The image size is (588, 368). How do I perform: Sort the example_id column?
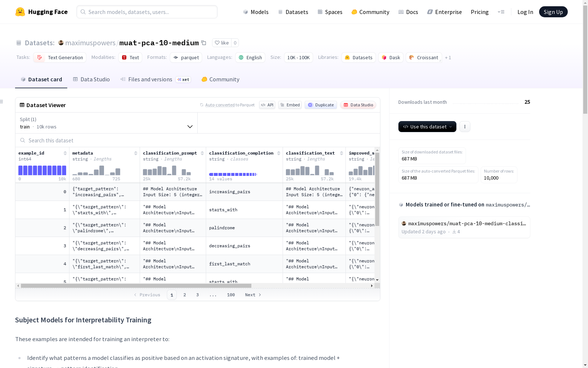click(x=65, y=153)
